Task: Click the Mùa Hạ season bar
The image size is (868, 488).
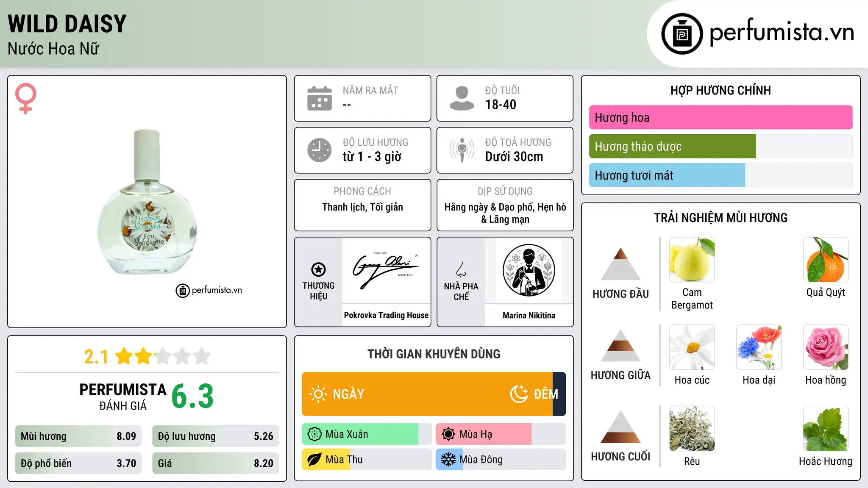Action: coord(501,434)
